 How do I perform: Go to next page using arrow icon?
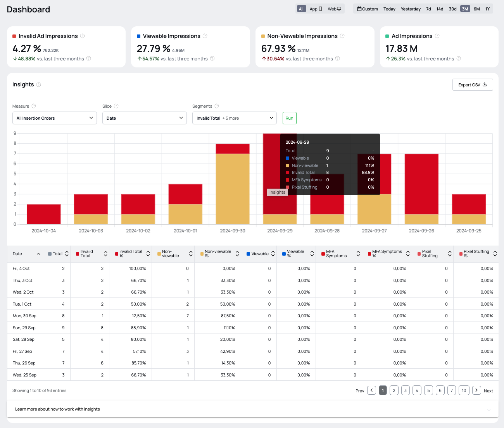tap(477, 390)
